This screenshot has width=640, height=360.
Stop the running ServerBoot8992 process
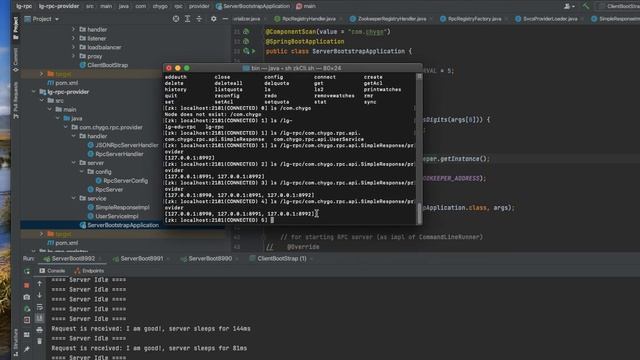(x=27, y=285)
